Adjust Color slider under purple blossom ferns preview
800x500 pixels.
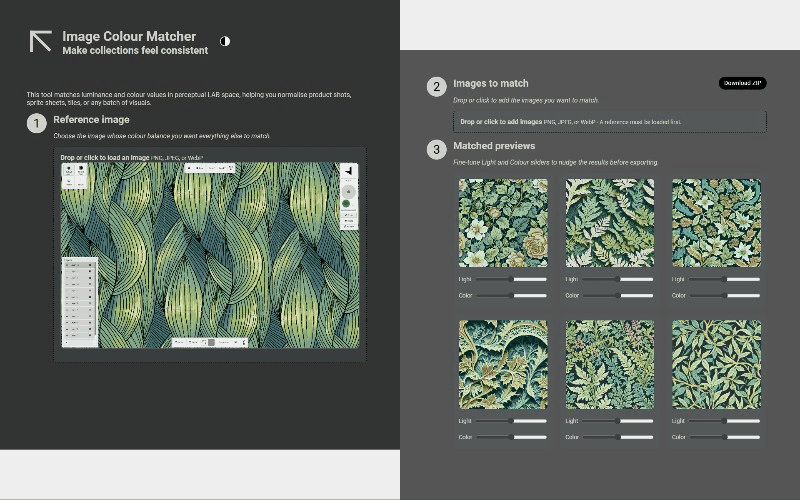tap(618, 437)
